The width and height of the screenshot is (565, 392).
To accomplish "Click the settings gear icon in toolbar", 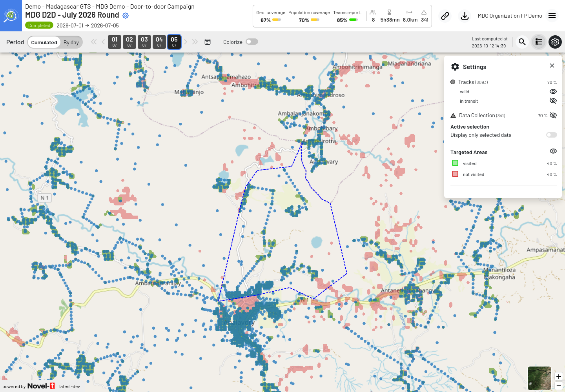I will coord(555,42).
